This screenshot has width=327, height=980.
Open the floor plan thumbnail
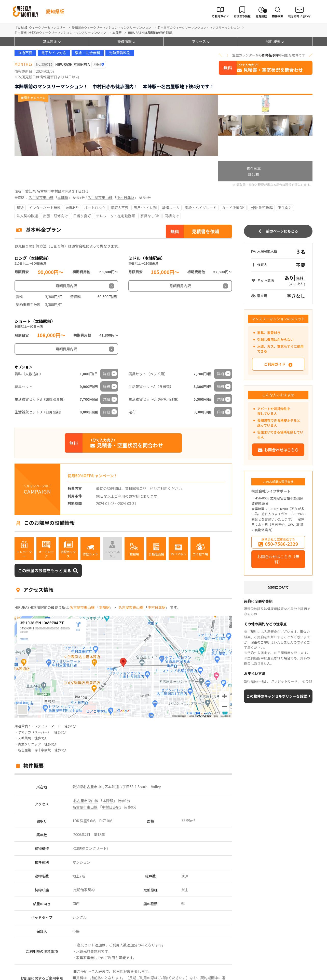point(265,105)
